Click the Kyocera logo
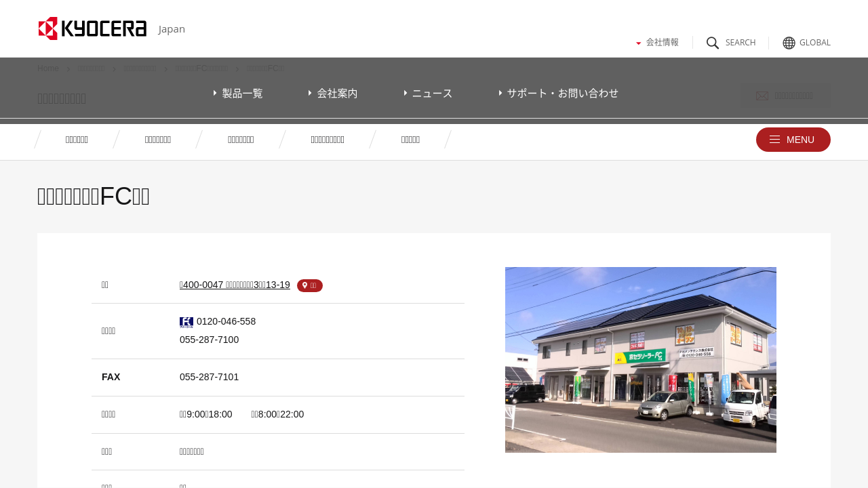 (92, 28)
